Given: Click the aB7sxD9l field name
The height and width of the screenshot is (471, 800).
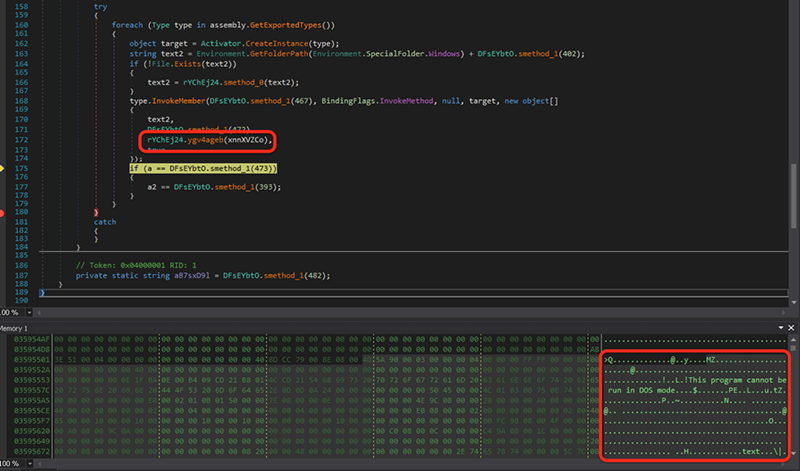Looking at the screenshot, I should click(x=192, y=276).
